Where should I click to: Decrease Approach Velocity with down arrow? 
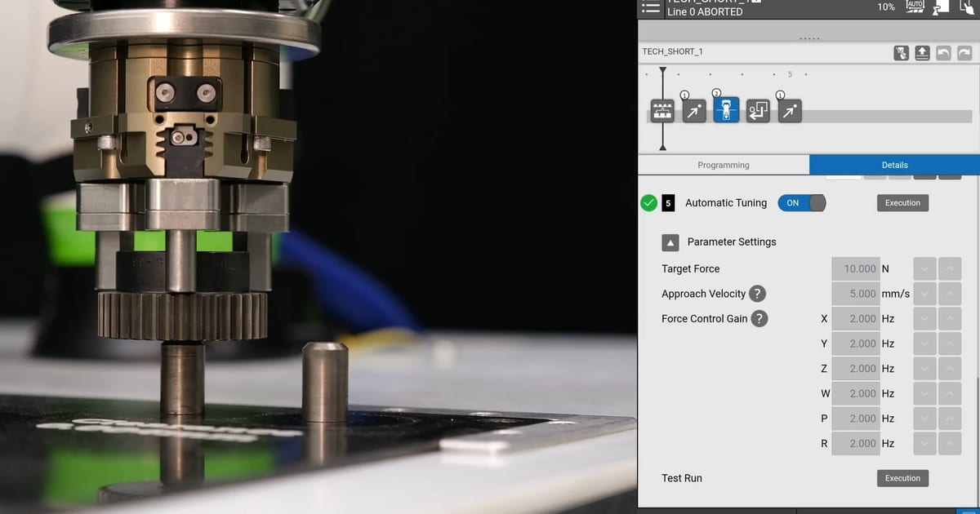tap(924, 294)
